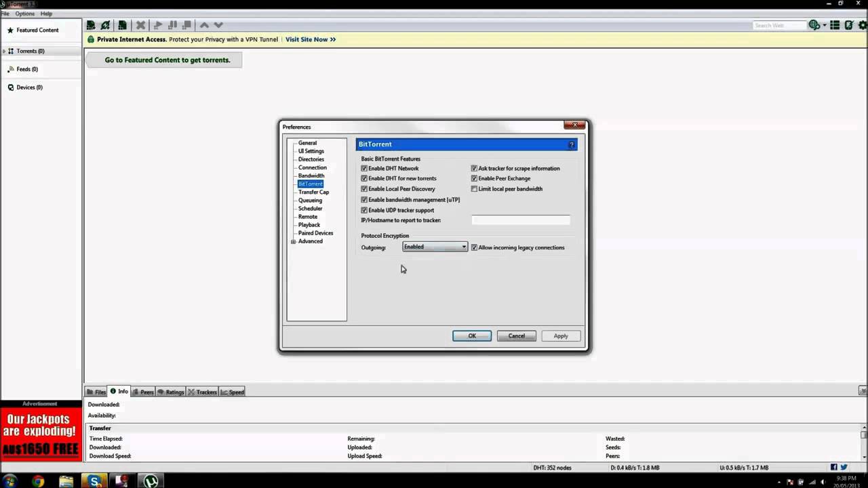Click the web search globe icon
Screen dimensions: 868x488
814,25
